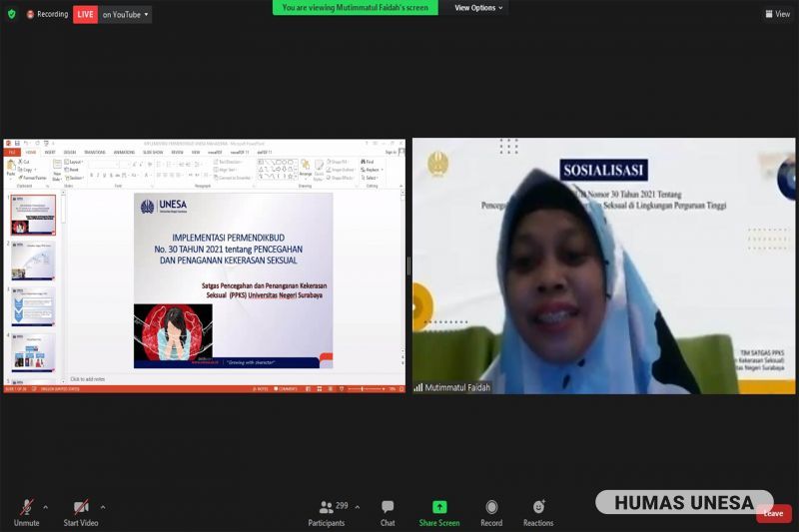
Task: Click the divider handle between shared screen and video
Action: coord(408,266)
